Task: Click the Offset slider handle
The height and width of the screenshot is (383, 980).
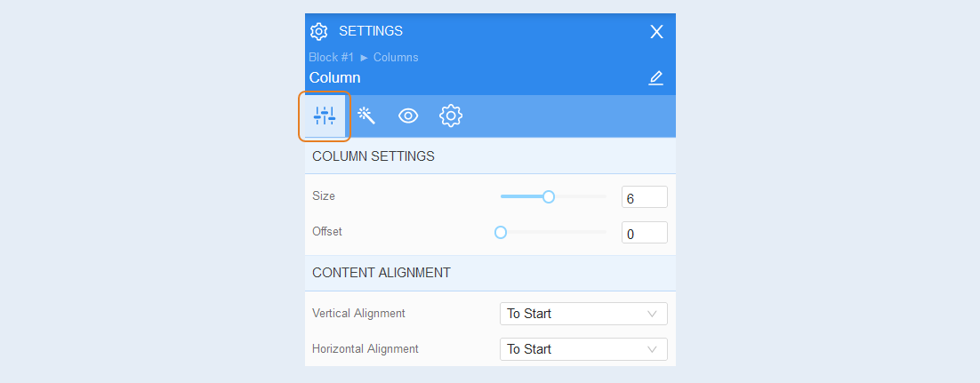Action: [500, 233]
